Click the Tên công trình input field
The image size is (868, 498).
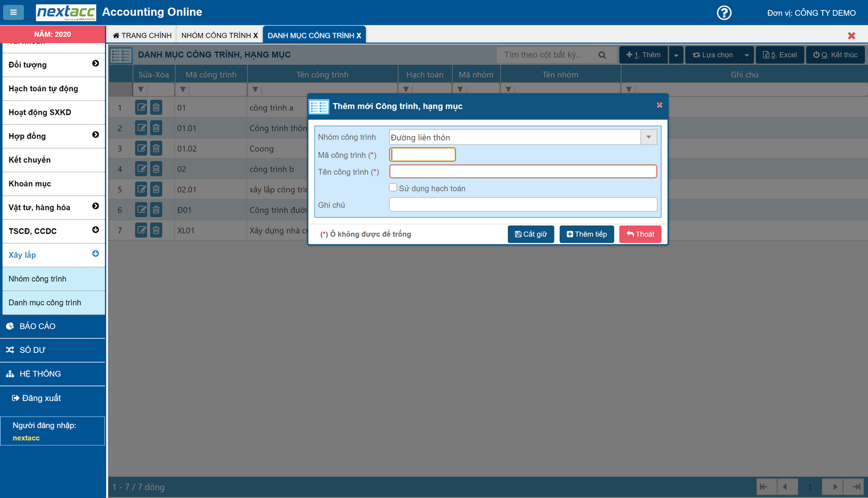pyautogui.click(x=522, y=172)
